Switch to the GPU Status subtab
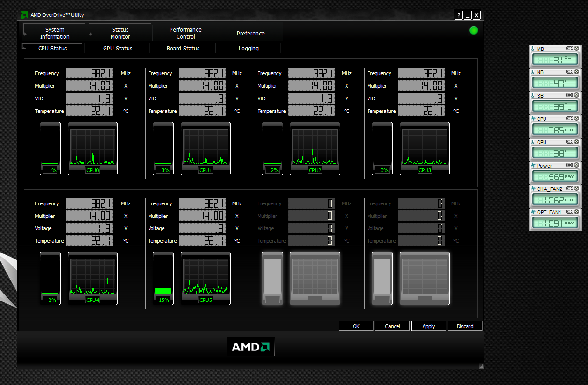The width and height of the screenshot is (588, 385). [x=118, y=48]
